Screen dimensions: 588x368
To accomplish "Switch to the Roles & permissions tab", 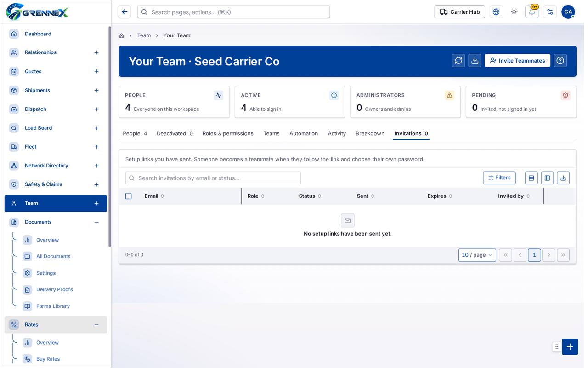I will point(228,133).
